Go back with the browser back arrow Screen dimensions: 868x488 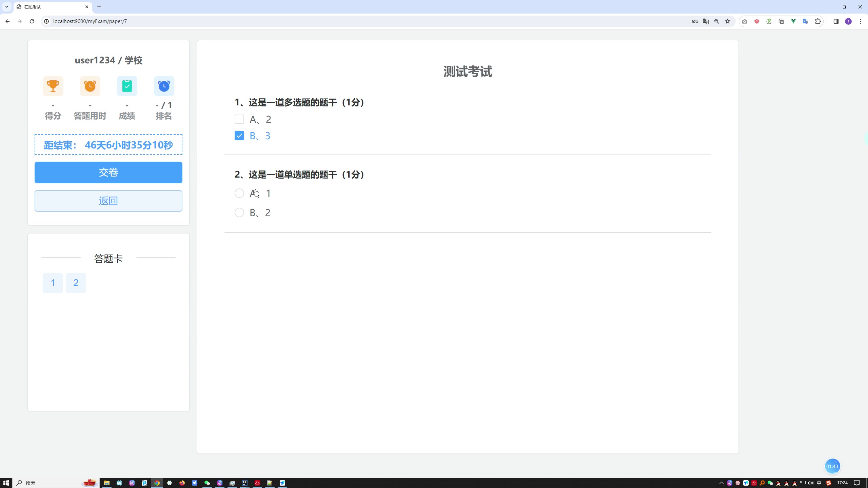(7, 21)
